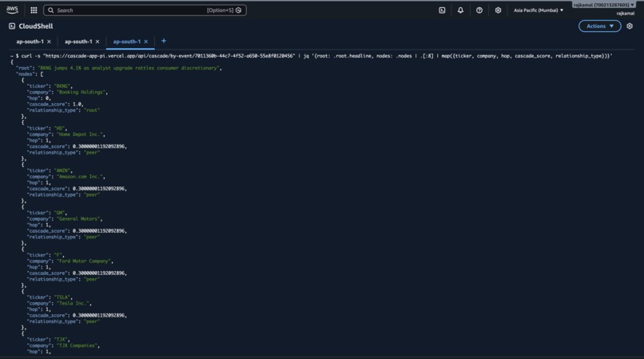Image resolution: width=644 pixels, height=359 pixels.
Task: Click the AWS search field
Action: point(145,10)
